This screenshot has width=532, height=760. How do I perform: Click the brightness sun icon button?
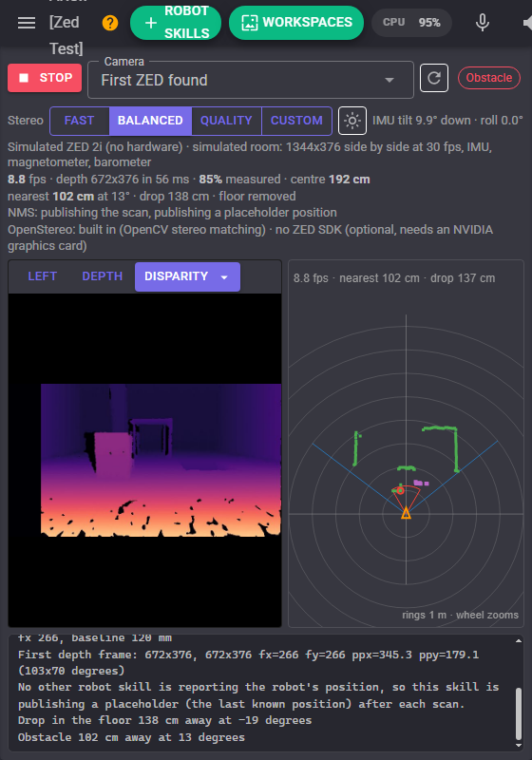(x=351, y=121)
